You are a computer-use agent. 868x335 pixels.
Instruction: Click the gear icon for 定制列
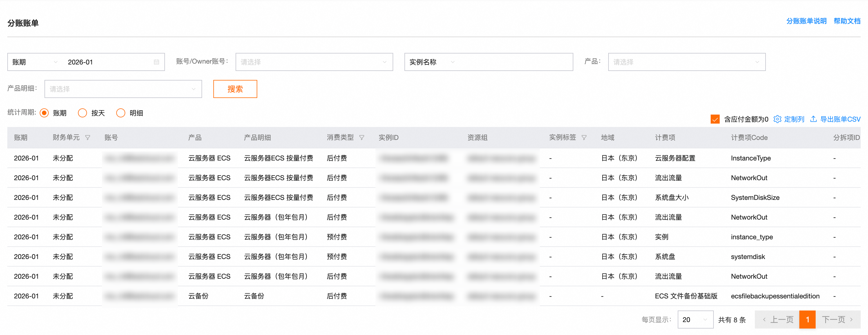[x=777, y=119]
